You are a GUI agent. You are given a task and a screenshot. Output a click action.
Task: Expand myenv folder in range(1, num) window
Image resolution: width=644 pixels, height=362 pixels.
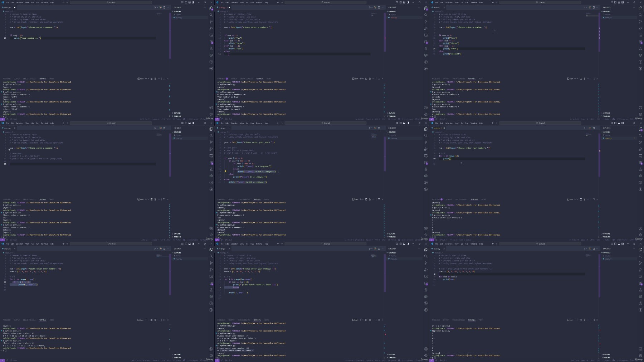(x=178, y=256)
